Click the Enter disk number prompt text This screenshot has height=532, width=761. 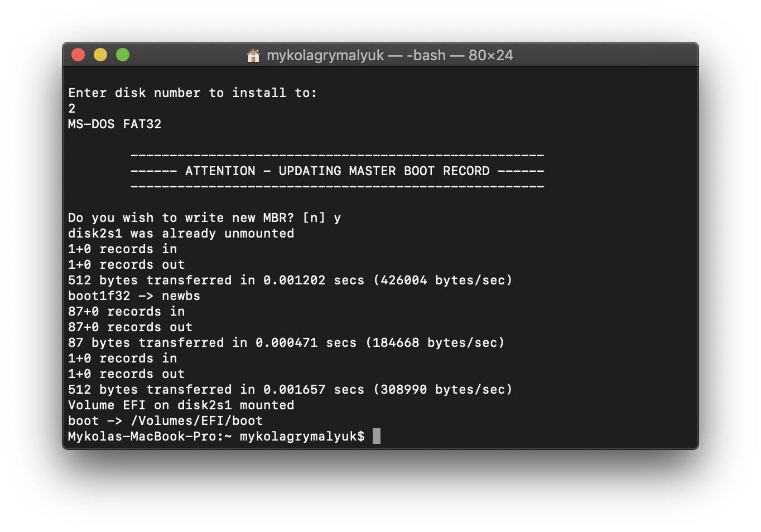(x=192, y=93)
